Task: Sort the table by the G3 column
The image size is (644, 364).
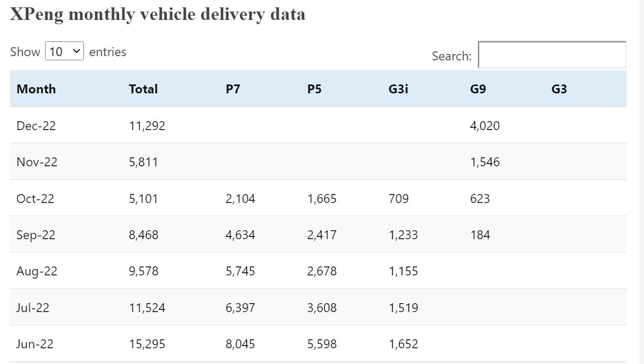Action: (558, 89)
